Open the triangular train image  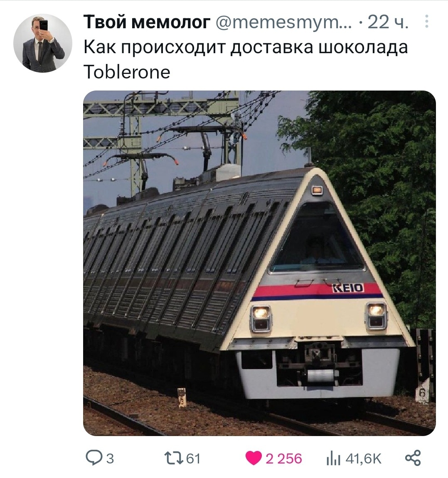[259, 263]
